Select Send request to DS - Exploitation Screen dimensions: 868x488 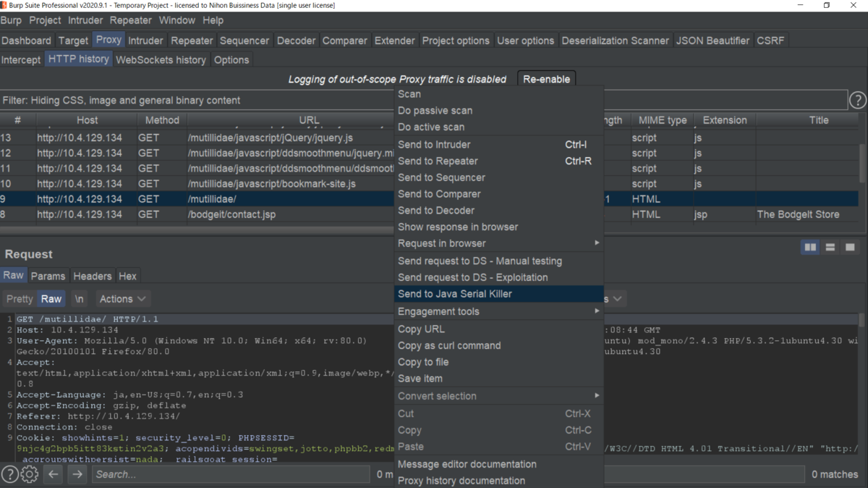(x=499, y=277)
